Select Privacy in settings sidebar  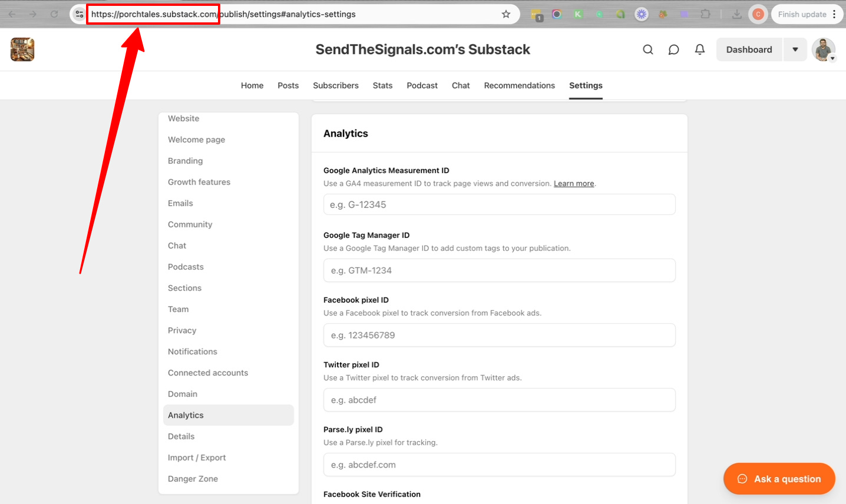[229, 330]
